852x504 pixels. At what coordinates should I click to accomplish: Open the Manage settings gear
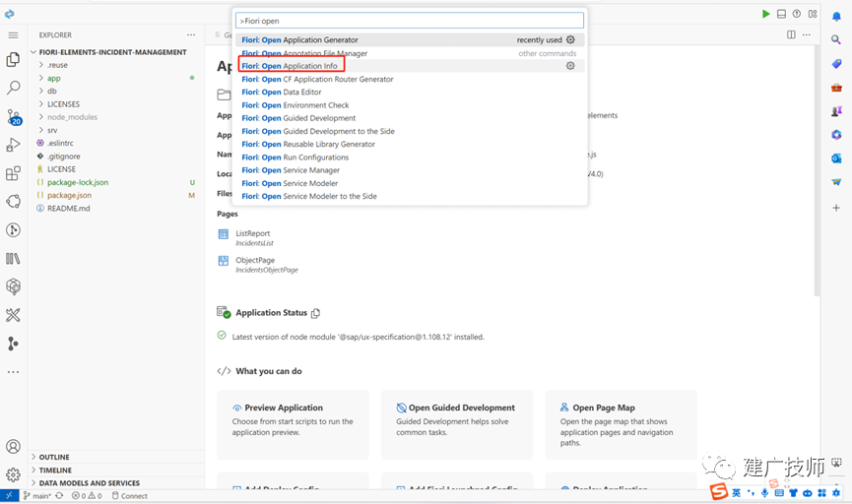(x=13, y=474)
